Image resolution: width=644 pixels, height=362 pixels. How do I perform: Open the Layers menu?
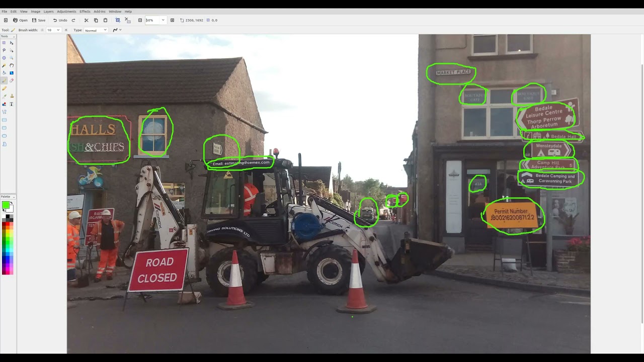(48, 11)
